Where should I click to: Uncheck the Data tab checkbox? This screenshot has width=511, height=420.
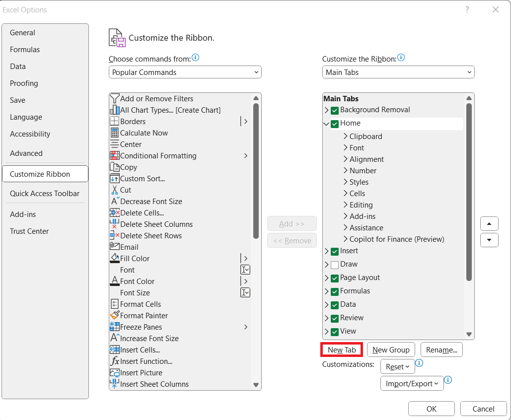(x=334, y=305)
